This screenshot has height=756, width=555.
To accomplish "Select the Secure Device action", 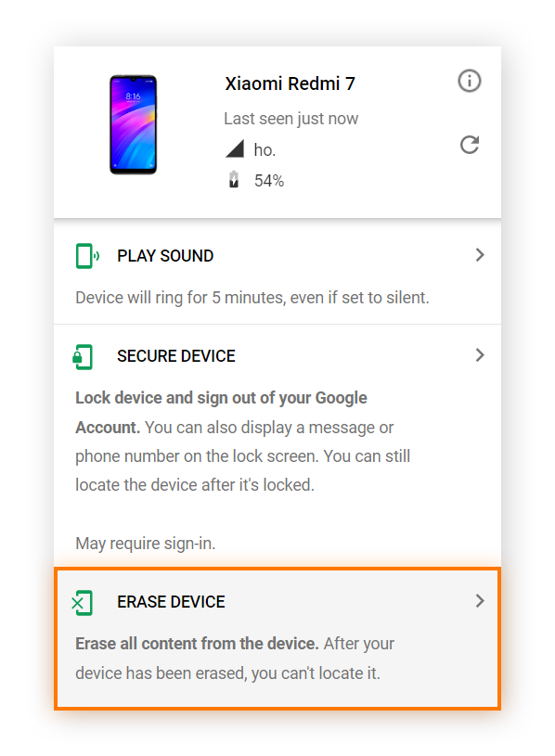I will [x=176, y=356].
